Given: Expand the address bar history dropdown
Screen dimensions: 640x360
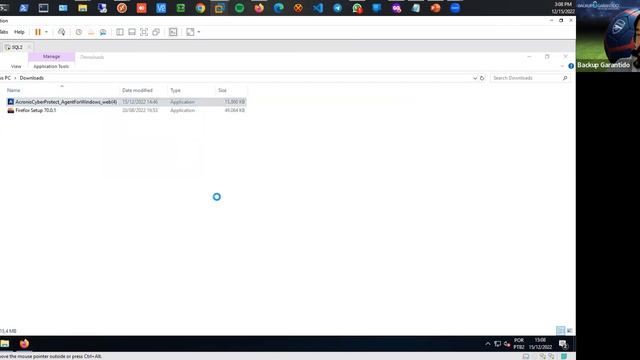Looking at the screenshot, I should (475, 78).
